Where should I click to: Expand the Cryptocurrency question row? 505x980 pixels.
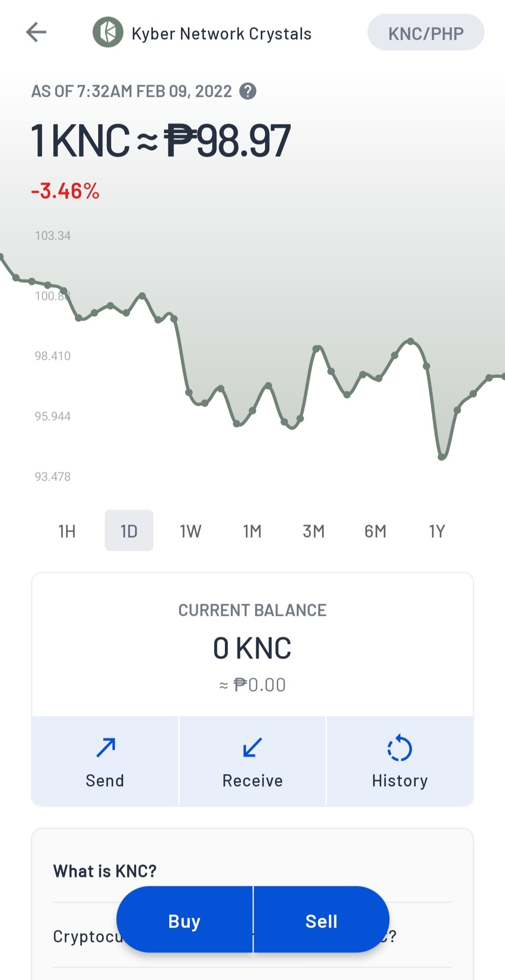click(x=252, y=936)
